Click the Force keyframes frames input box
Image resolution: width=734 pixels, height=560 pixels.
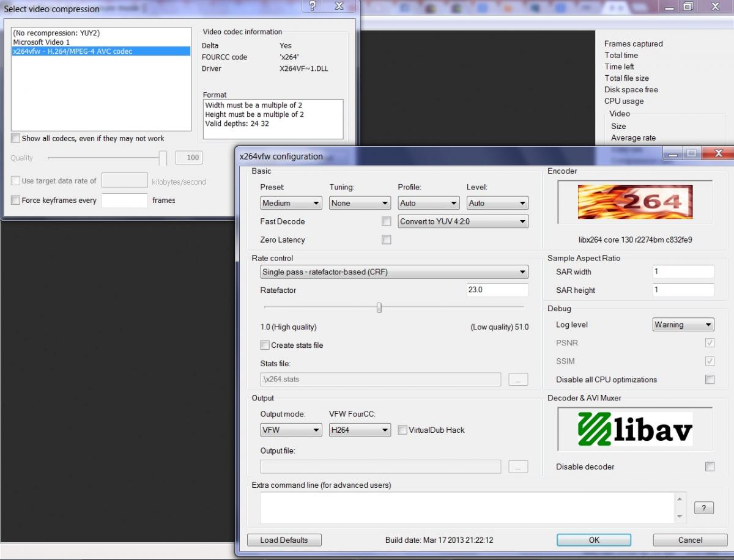[x=125, y=200]
